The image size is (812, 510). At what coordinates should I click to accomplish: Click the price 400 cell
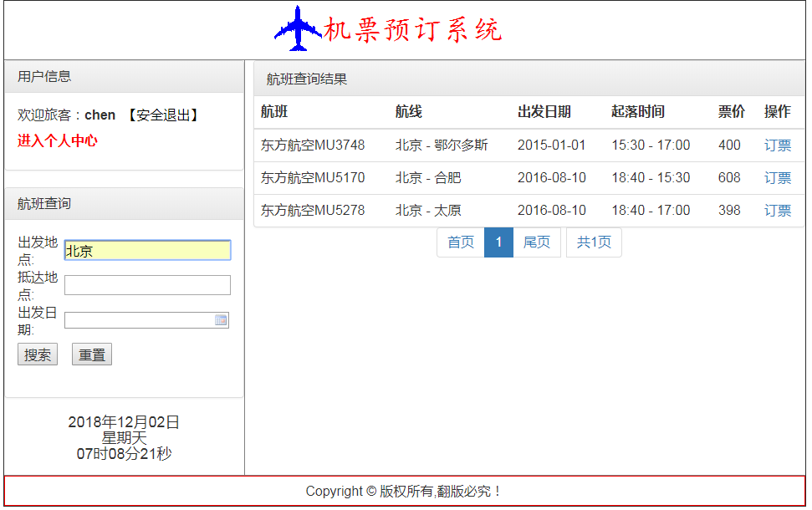(729, 145)
